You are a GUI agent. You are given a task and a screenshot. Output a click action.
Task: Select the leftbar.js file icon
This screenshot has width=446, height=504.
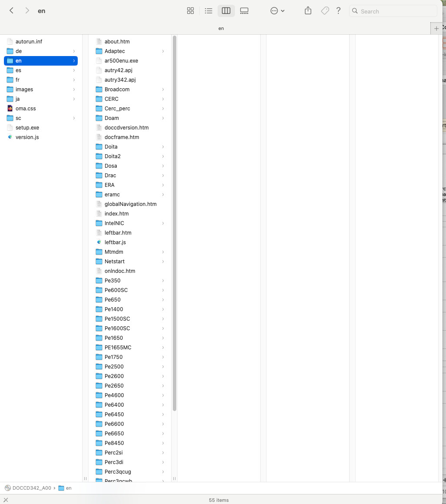pyautogui.click(x=99, y=242)
